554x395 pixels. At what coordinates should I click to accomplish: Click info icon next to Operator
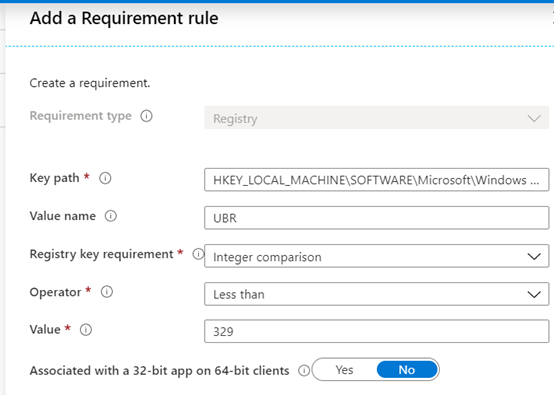(x=107, y=292)
